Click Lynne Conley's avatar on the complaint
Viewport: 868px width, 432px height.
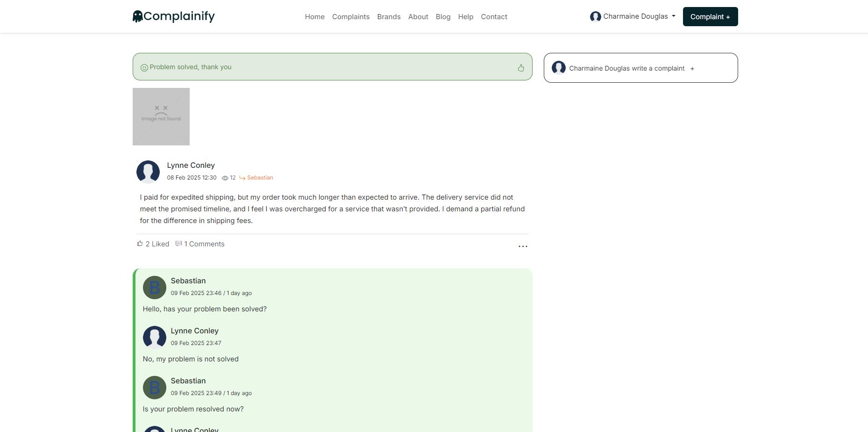(x=148, y=172)
